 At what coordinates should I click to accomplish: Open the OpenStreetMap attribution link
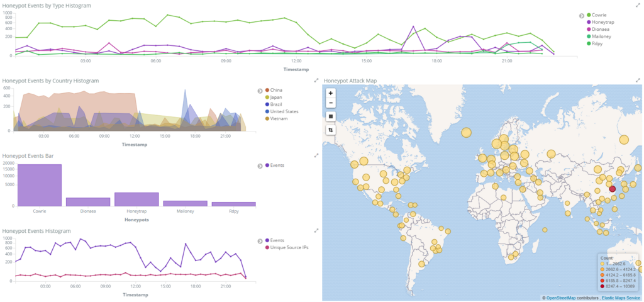pyautogui.click(x=561, y=298)
